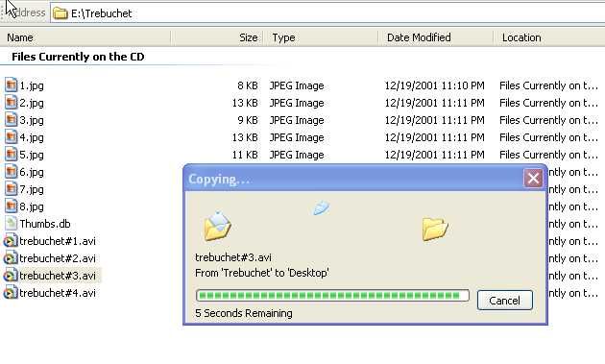Click the folder icon in the address bar
This screenshot has width=605, height=364.
click(60, 13)
